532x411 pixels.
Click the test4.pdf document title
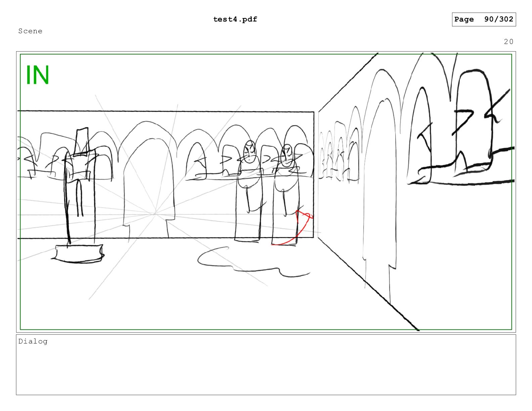click(235, 19)
